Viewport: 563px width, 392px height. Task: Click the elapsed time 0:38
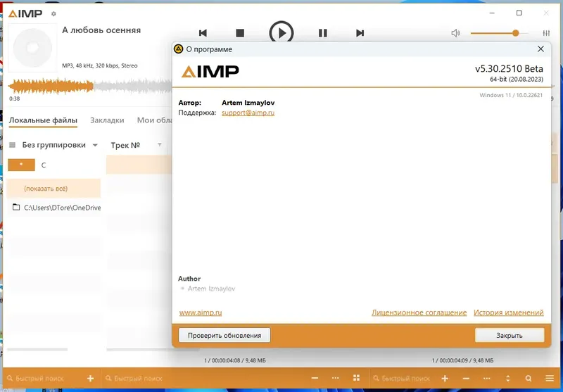tap(14, 99)
